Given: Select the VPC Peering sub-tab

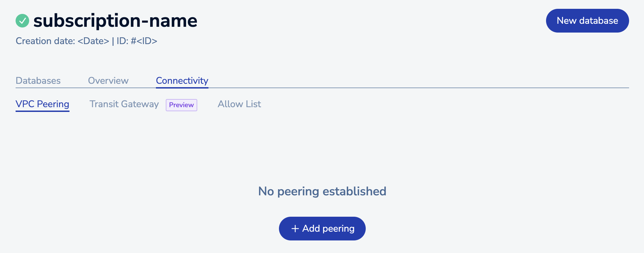Looking at the screenshot, I should (42, 104).
